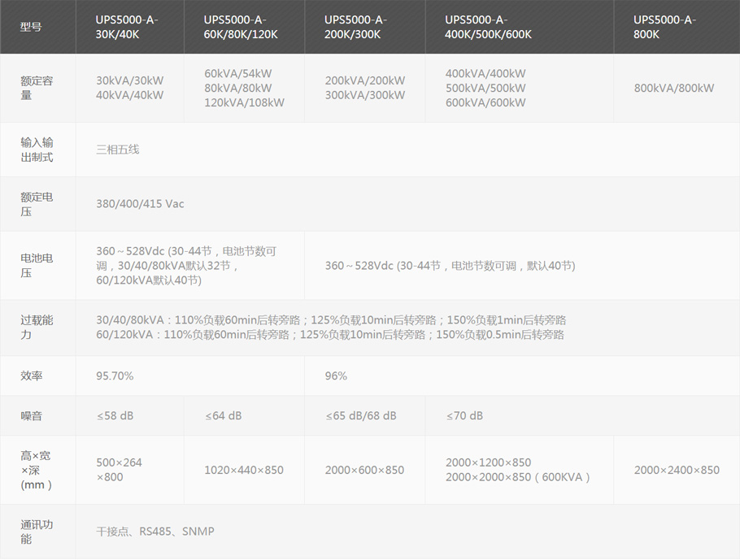The width and height of the screenshot is (740, 560).
Task: Click the 200kVA/200kW 300kVA/300kW capacity cell
Action: 365,88
